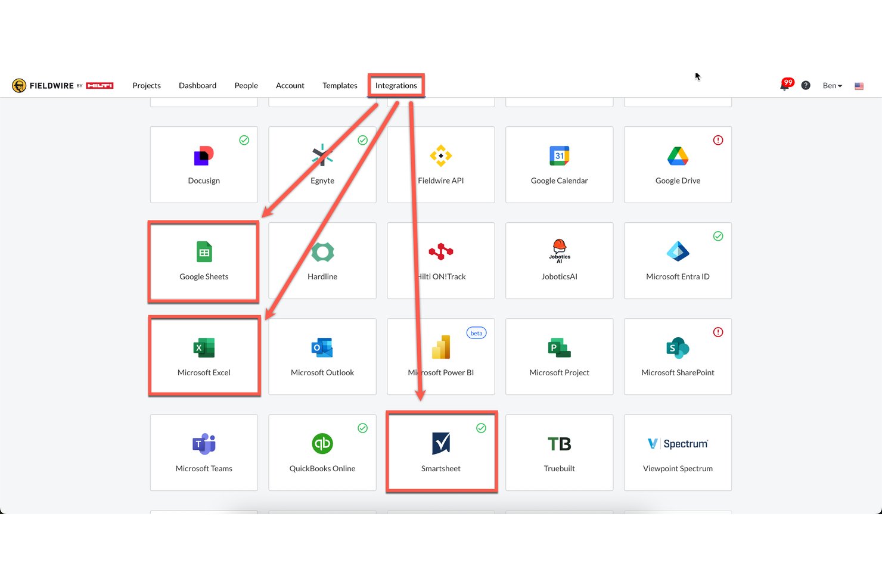Click the green connected checkmark on Docusign

tap(244, 141)
